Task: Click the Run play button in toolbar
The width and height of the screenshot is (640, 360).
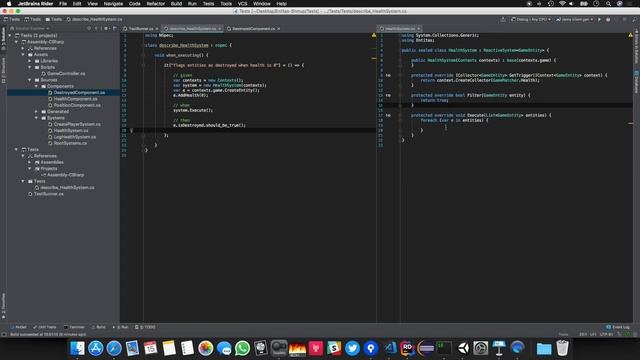Action: (599, 19)
